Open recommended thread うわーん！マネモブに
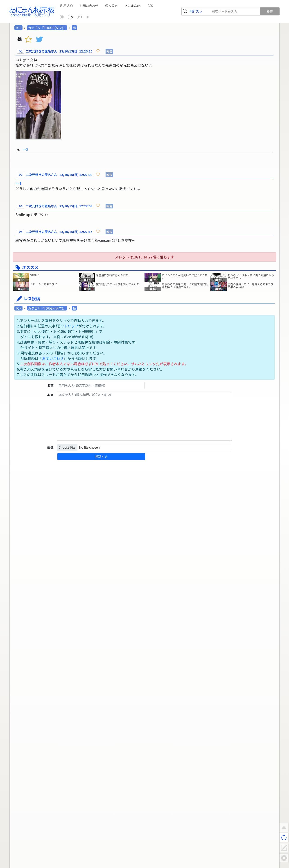Image resolution: width=289 pixels, height=868 pixels. 43,284
